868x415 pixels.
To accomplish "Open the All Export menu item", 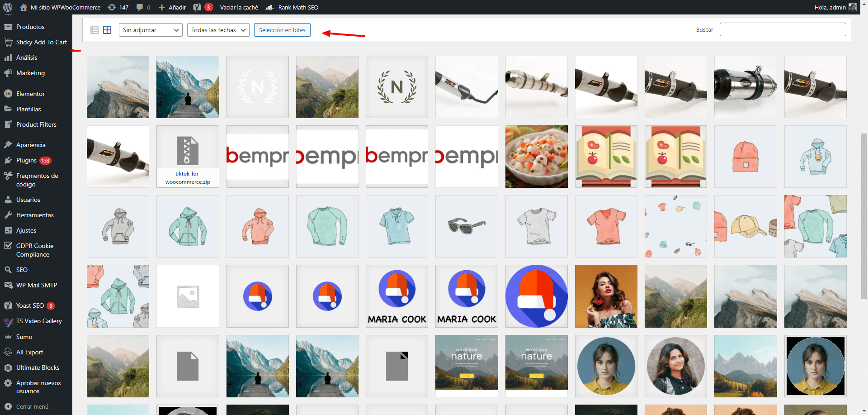I will pos(36,352).
